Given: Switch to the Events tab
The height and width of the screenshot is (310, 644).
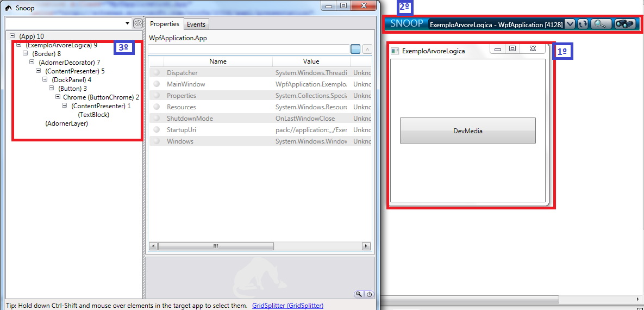Looking at the screenshot, I should (196, 24).
